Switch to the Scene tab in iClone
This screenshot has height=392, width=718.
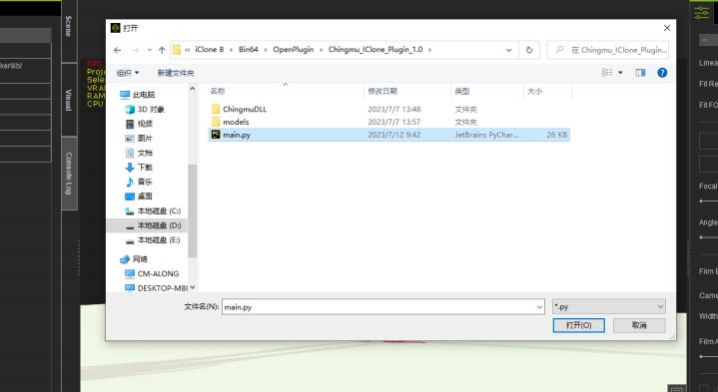(69, 27)
